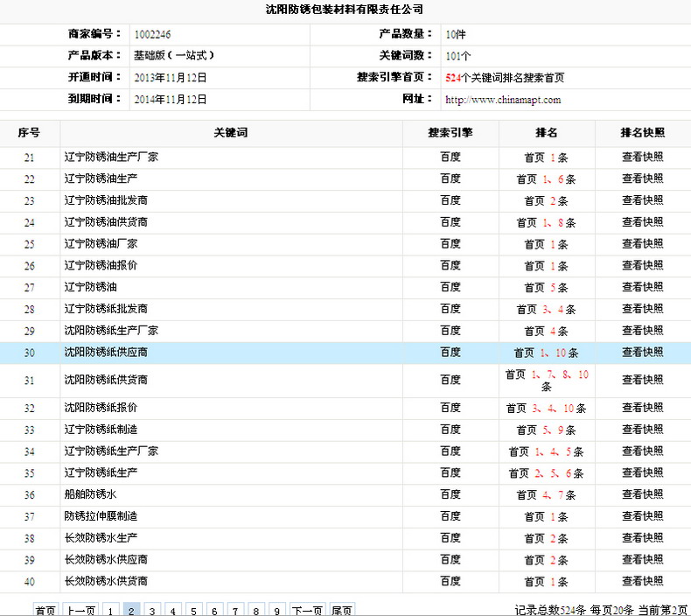Go to previous page 上一页

(x=80, y=610)
